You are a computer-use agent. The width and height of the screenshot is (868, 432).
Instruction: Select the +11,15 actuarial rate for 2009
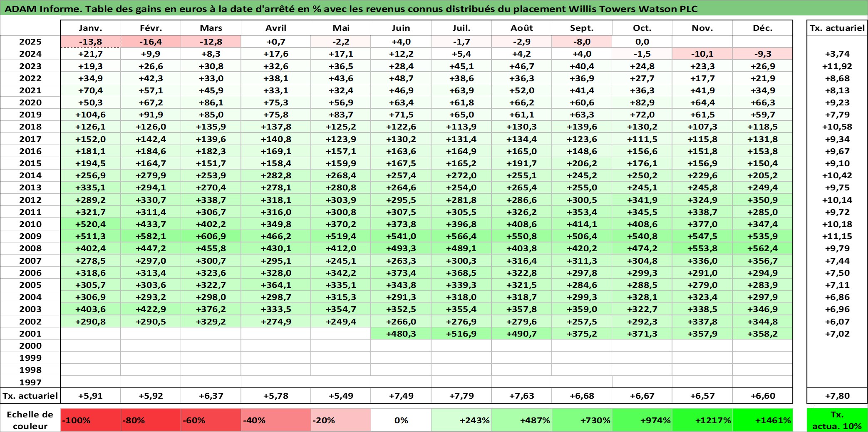837,236
